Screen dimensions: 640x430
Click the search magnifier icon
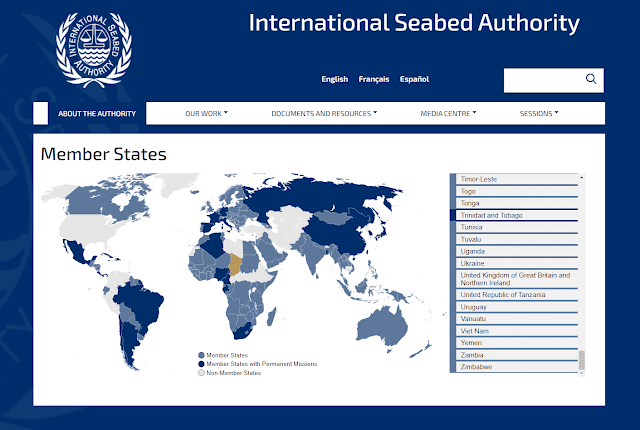[591, 79]
